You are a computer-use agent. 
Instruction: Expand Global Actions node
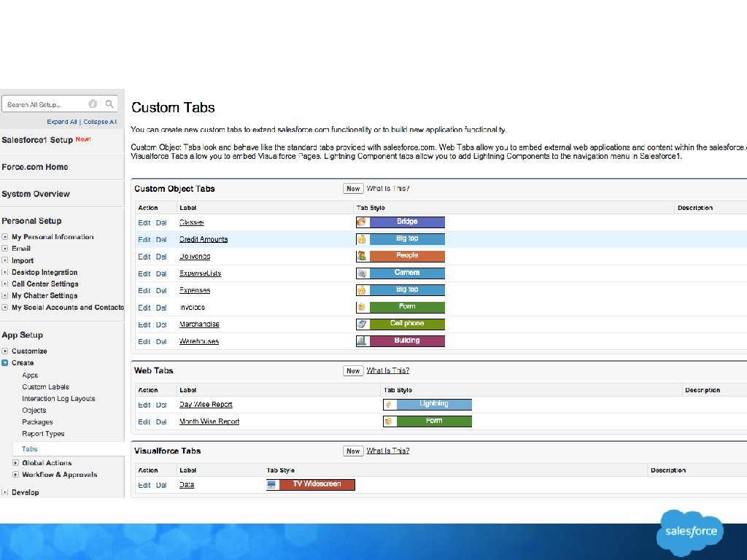pos(16,462)
